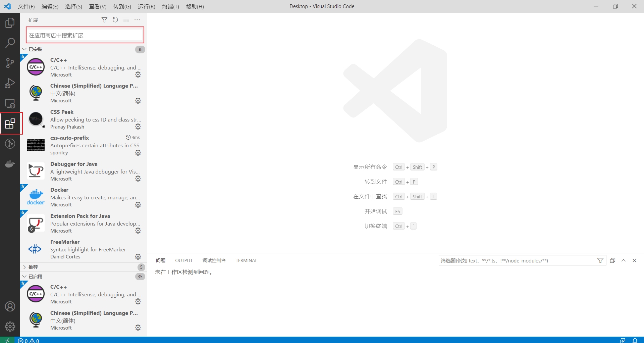
Task: Open notifications bell in status bar
Action: [635, 340]
